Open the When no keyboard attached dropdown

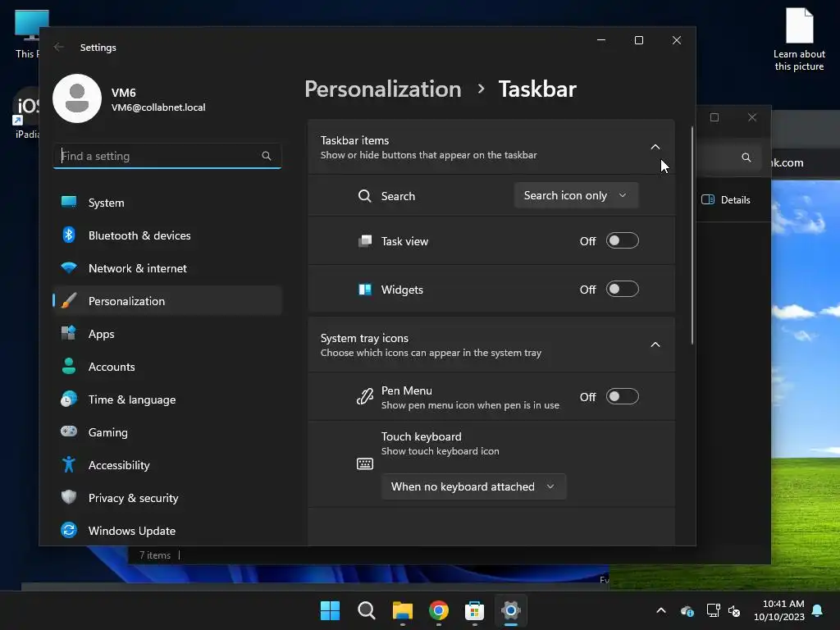pos(473,486)
